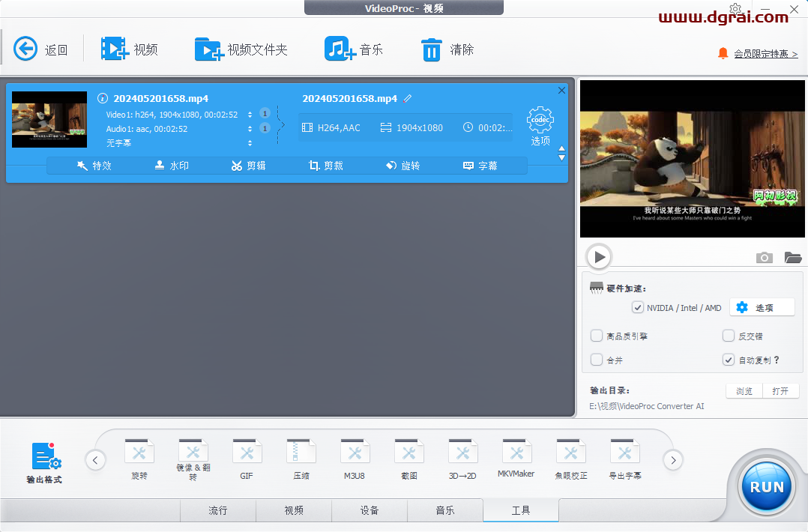
Task: Toggle the 自动复制 checkbox
Action: pos(728,360)
